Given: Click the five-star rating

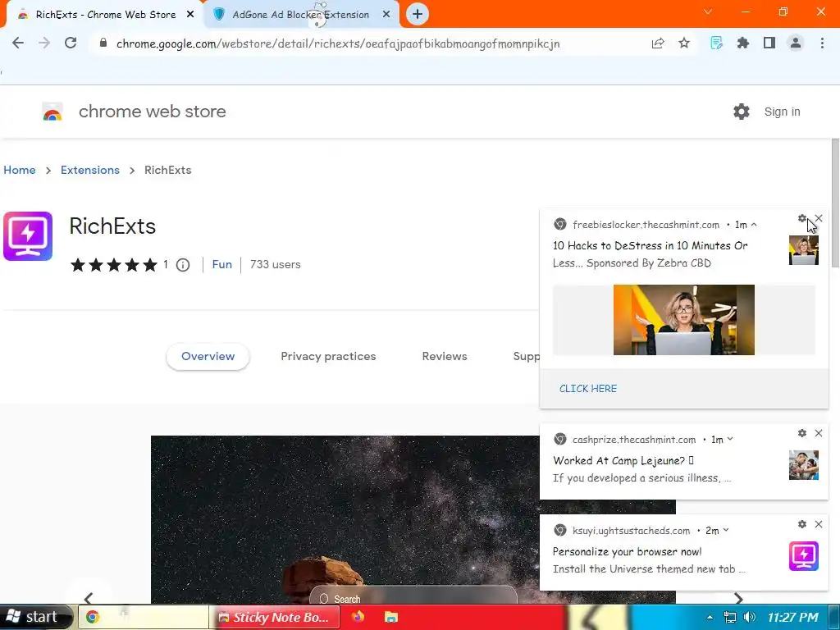Looking at the screenshot, I should tap(113, 265).
